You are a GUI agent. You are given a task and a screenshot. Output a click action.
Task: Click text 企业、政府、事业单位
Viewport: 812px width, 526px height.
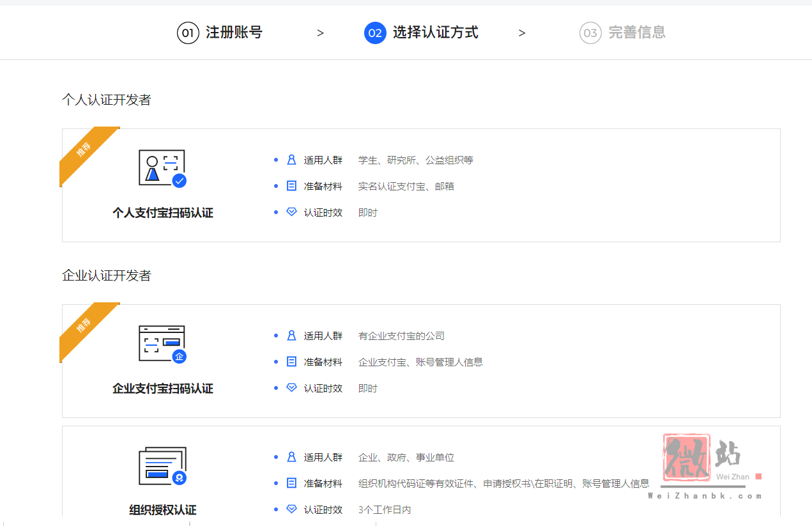[406, 458]
